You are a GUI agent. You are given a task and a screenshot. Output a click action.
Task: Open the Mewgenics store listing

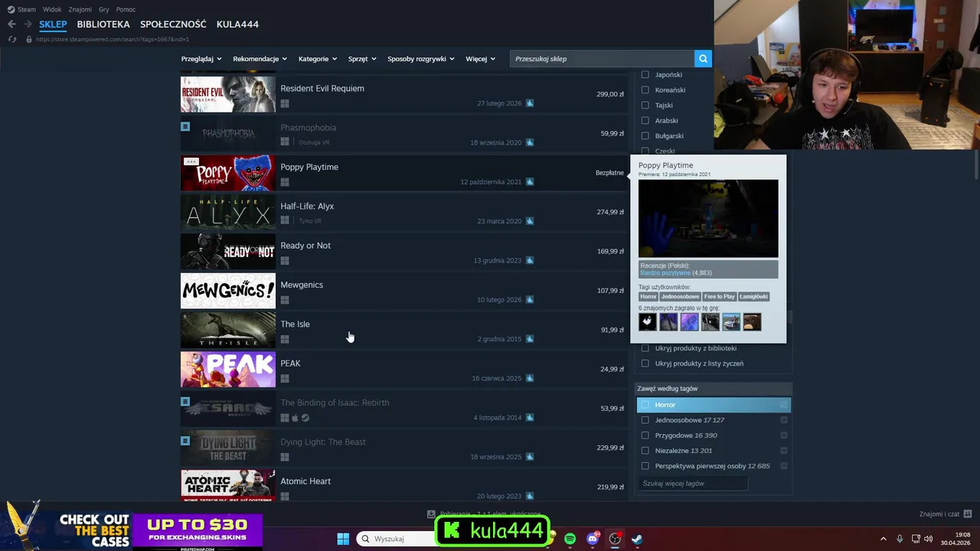403,290
